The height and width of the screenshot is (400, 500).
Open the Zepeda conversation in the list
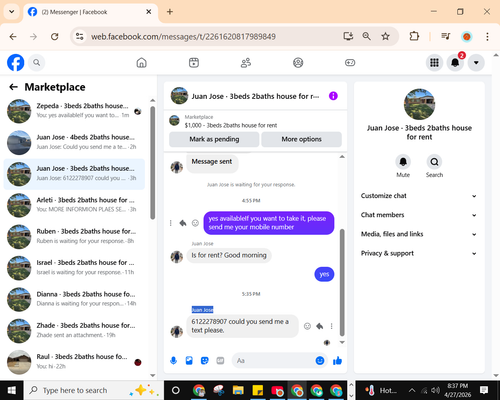coord(74,111)
